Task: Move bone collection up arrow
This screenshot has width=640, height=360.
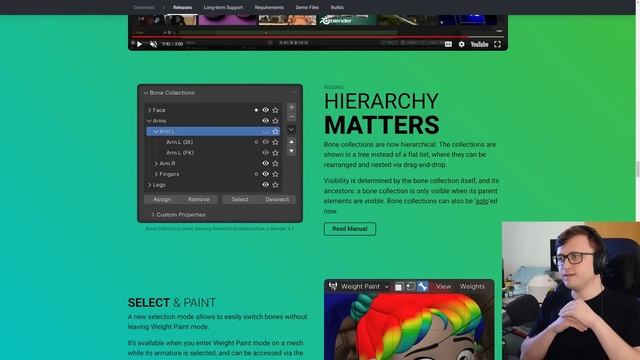Action: coord(291,141)
